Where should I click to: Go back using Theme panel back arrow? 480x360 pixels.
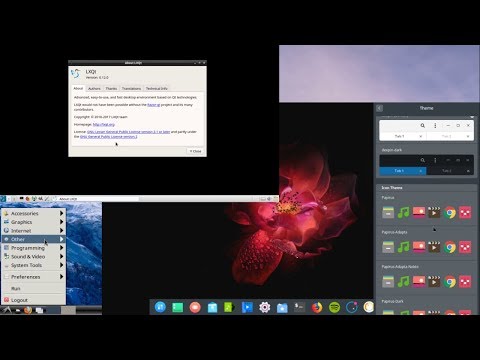pyautogui.click(x=379, y=108)
